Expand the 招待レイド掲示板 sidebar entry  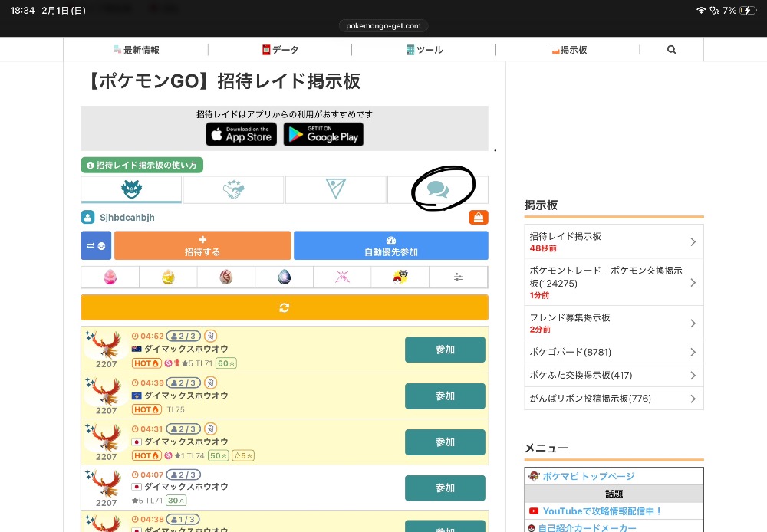(x=614, y=241)
